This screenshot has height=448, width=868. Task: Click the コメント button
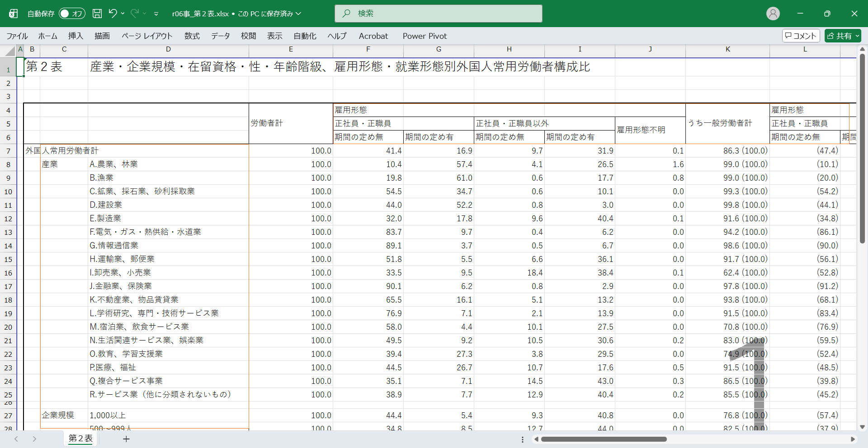pos(801,36)
